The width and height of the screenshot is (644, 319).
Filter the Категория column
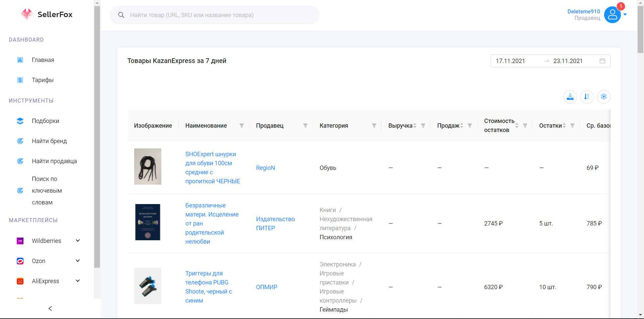(x=374, y=126)
